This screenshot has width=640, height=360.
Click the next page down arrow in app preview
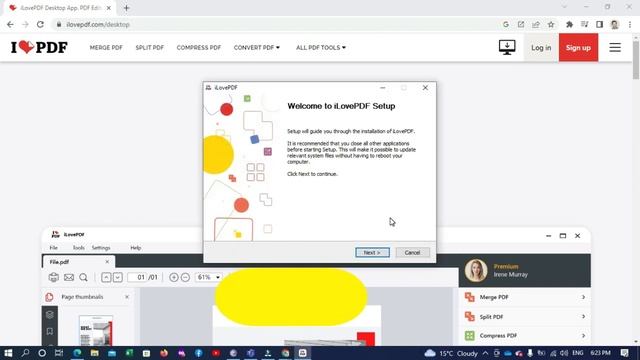[118, 278]
